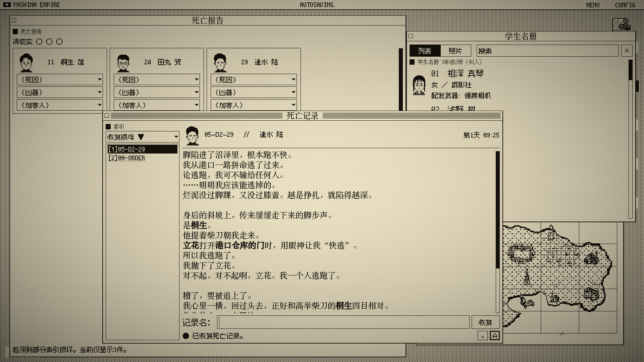Open 加害人 dropdown for 桐生
Image resolution: width=644 pixels, height=362 pixels.
[x=60, y=105]
